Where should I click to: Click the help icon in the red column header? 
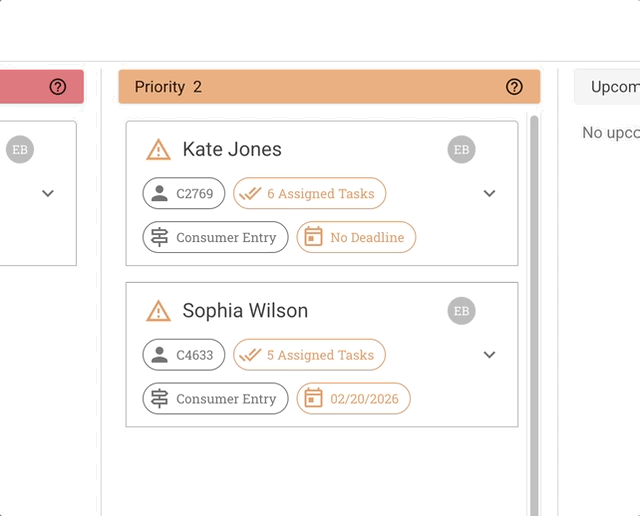point(57,87)
